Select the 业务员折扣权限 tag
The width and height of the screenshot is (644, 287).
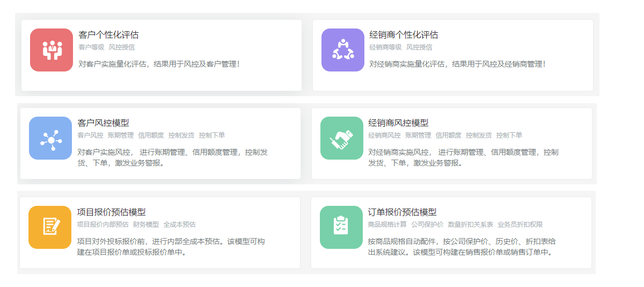520,225
